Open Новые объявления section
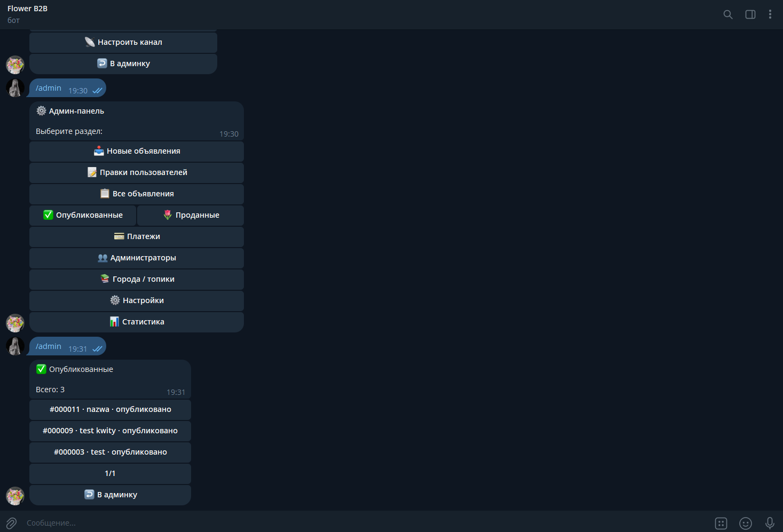The height and width of the screenshot is (532, 783). [137, 151]
